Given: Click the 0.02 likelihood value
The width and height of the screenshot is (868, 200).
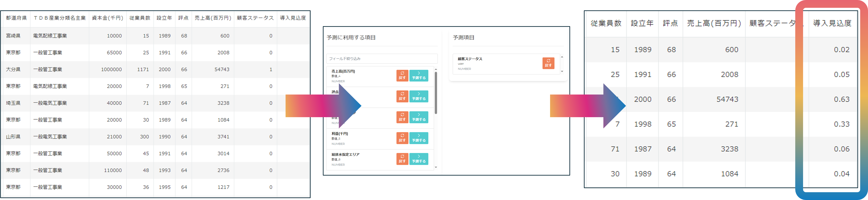Looking at the screenshot, I should coord(841,50).
